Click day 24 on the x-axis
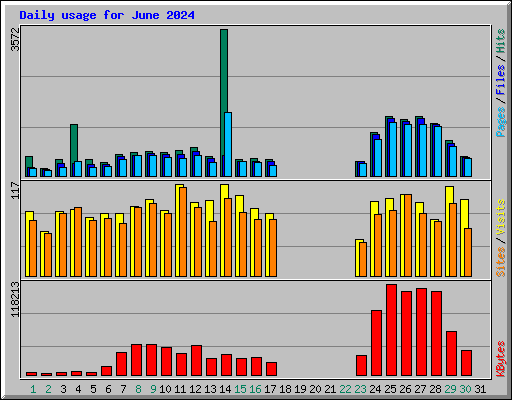The image size is (512, 400). click(x=375, y=389)
